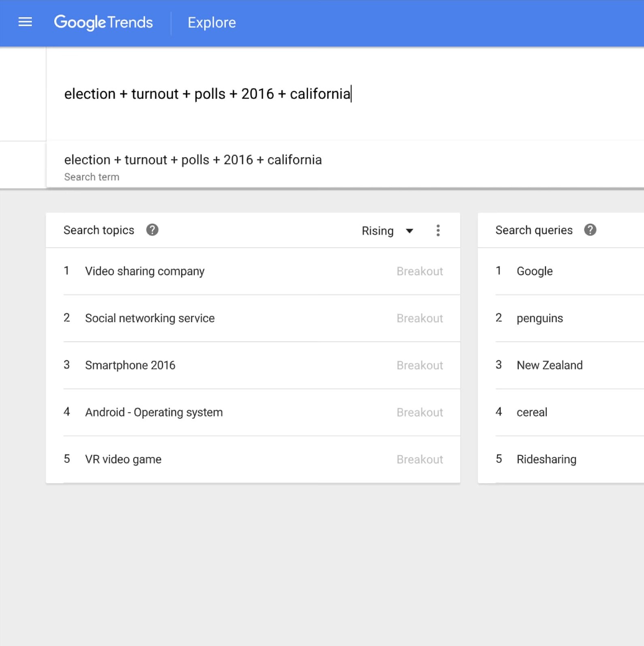The image size is (644, 646).
Task: Select the 'Search term' autocomplete suggestion
Action: tap(345, 165)
